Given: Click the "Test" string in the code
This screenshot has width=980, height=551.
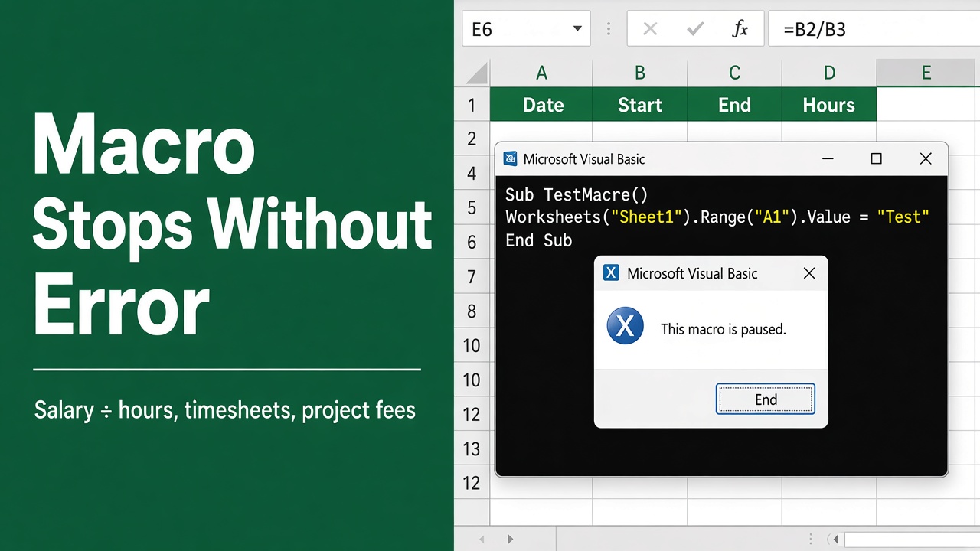Looking at the screenshot, I should pyautogui.click(x=903, y=217).
